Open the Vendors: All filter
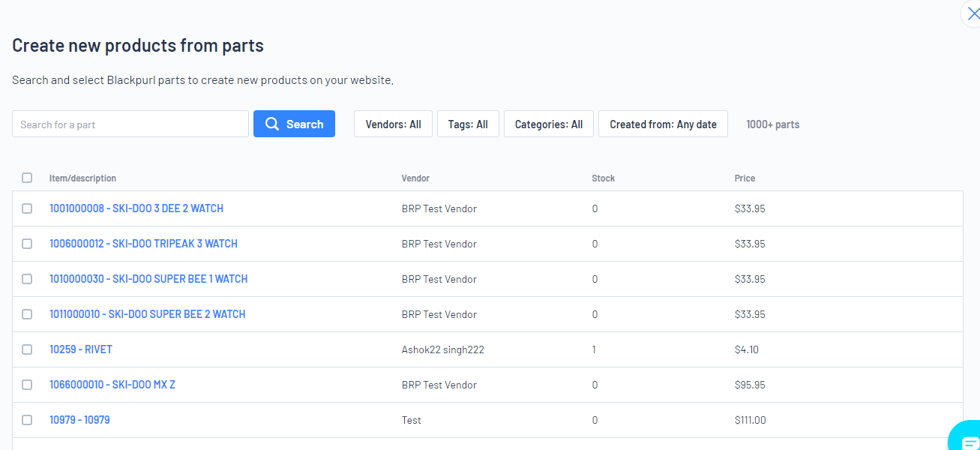The height and width of the screenshot is (450, 980). (393, 124)
